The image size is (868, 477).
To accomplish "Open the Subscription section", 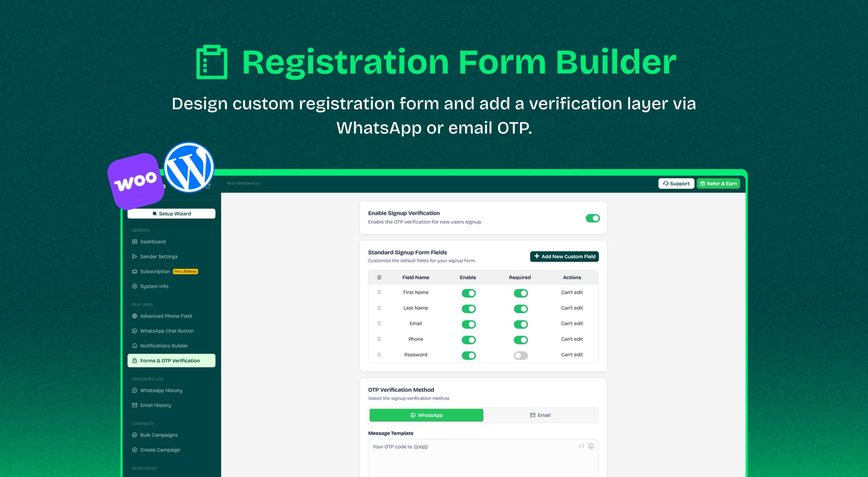I will (x=155, y=271).
